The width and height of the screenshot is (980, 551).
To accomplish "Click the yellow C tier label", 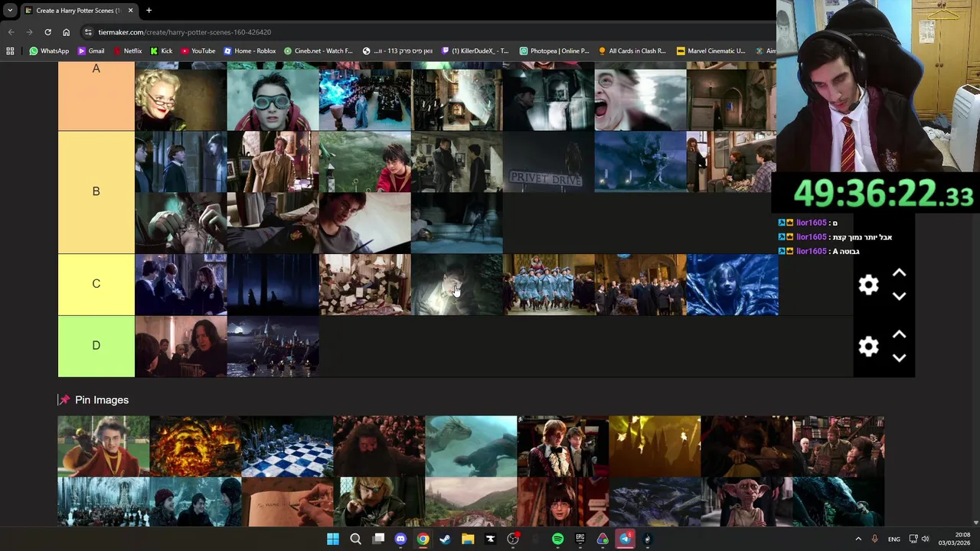I will tap(96, 284).
